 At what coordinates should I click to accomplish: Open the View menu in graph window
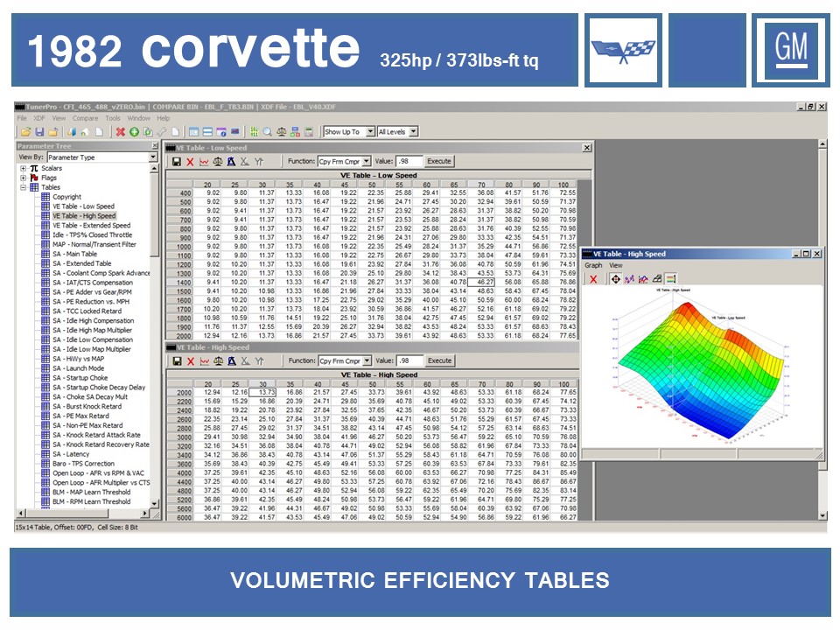click(616, 265)
